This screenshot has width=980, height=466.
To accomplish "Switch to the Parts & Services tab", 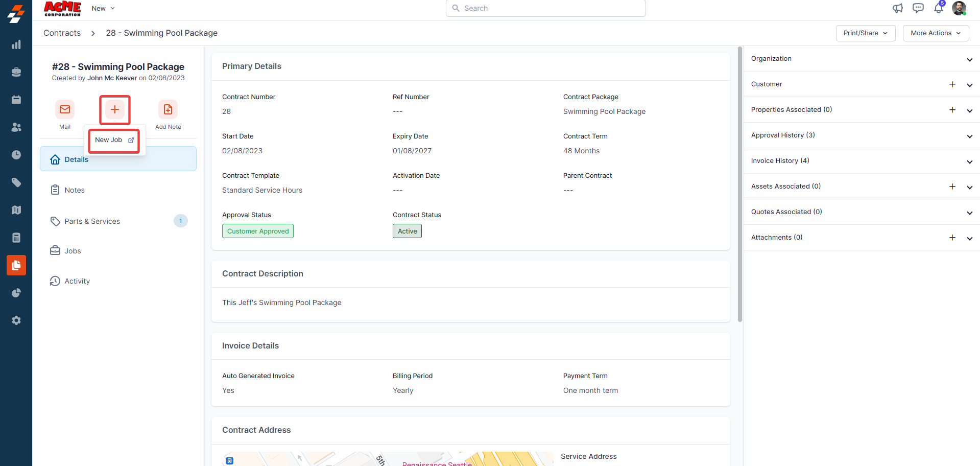I will pyautogui.click(x=92, y=221).
